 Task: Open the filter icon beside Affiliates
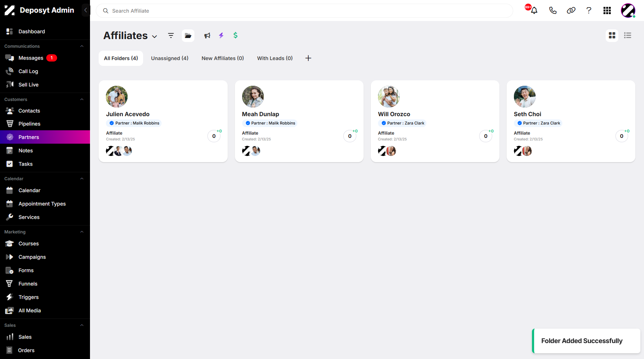[171, 35]
